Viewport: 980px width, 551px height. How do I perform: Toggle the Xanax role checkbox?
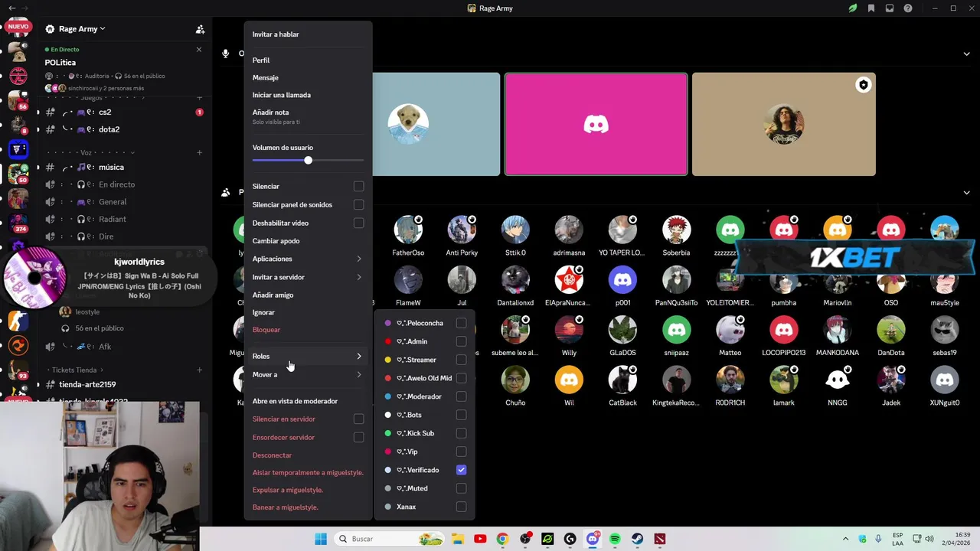(x=461, y=507)
